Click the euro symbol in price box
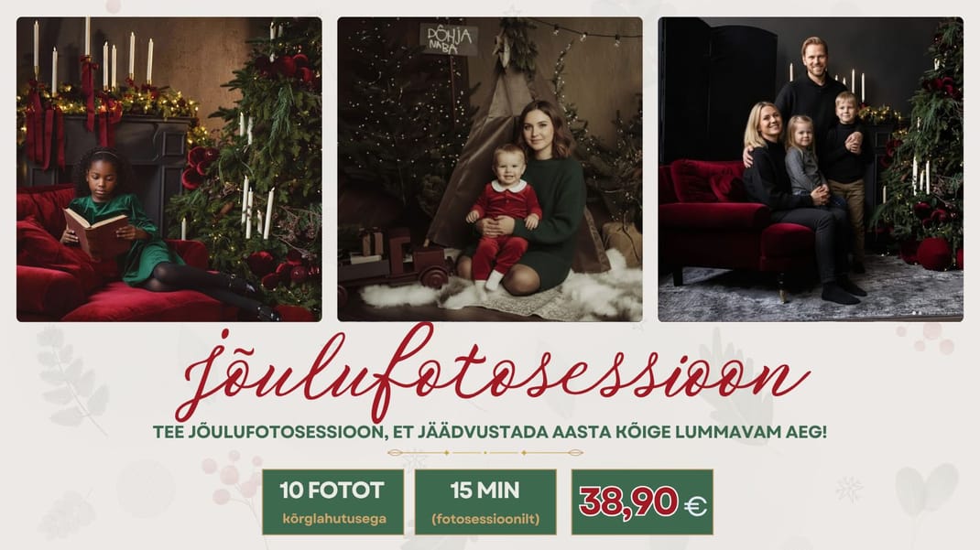The image size is (980, 550). 696,506
